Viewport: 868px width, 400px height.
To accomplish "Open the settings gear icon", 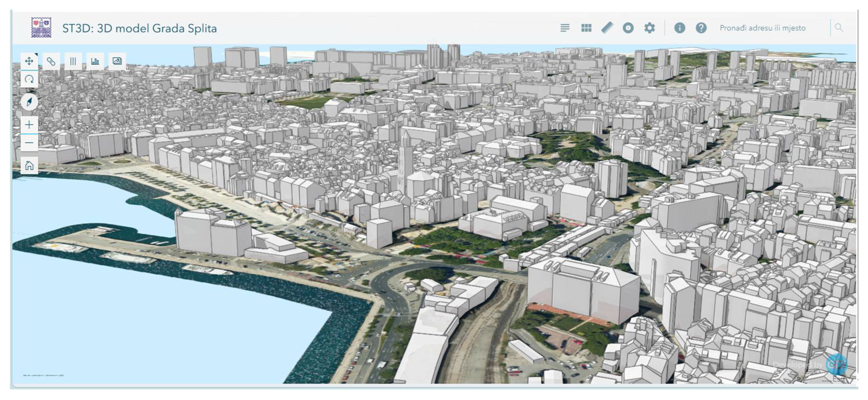I will pyautogui.click(x=649, y=28).
